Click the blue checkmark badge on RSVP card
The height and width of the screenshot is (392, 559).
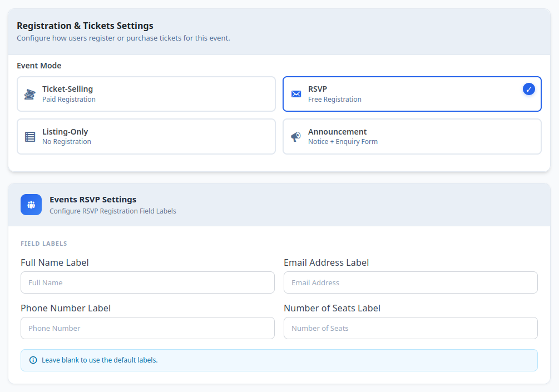(x=529, y=89)
